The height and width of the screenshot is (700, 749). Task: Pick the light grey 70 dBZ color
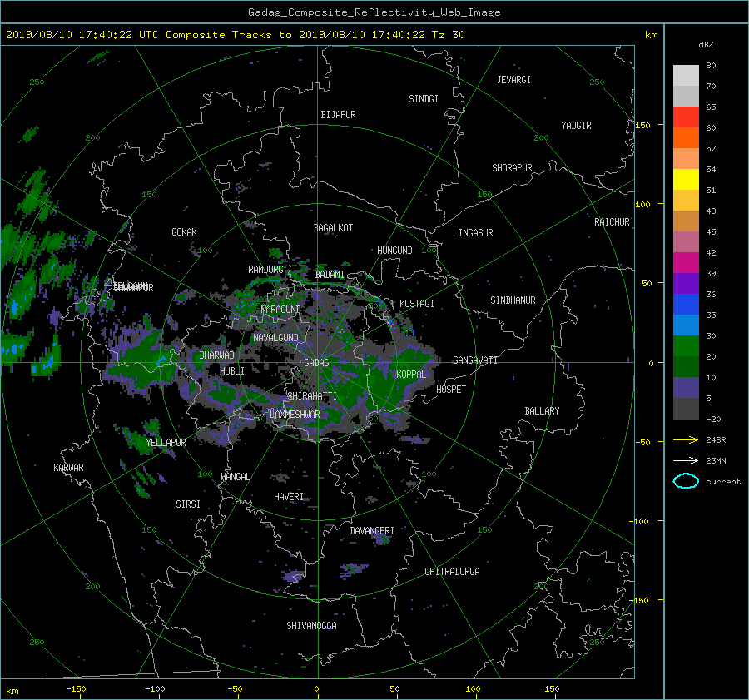coord(686,76)
